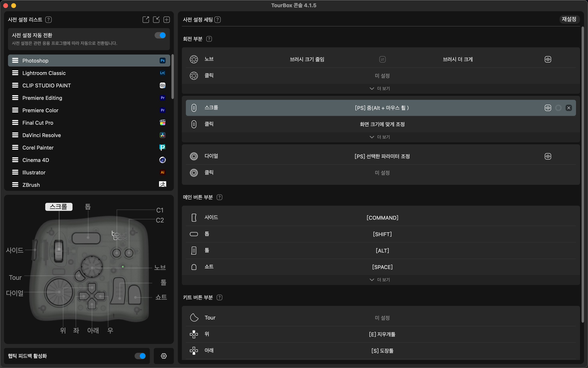Select the Illustrator preset
Viewport: 588px width, 368px height.
click(x=89, y=172)
